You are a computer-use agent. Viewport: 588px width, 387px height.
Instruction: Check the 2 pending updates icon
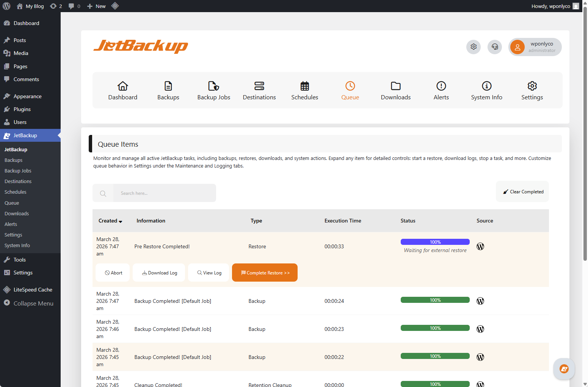56,6
